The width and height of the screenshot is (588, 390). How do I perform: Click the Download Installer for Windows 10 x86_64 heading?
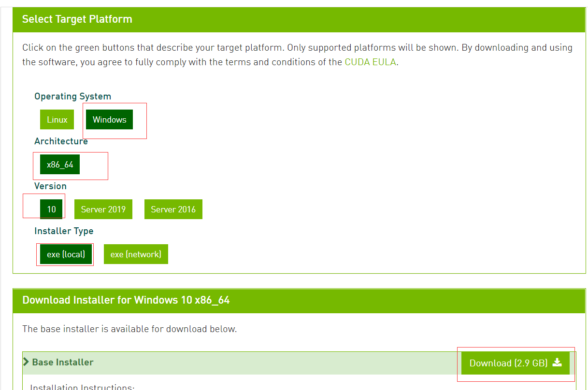click(x=126, y=300)
